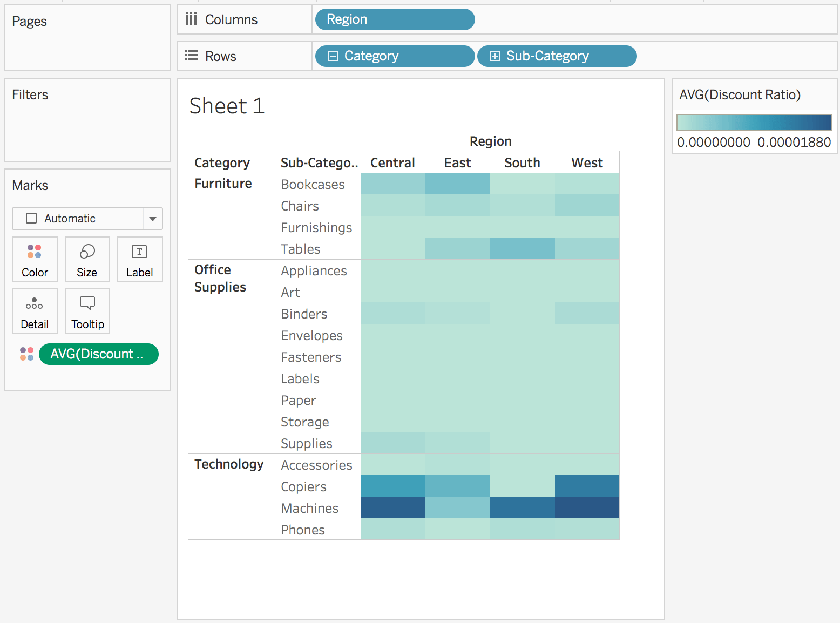Select the Sub-Category pill in Rows
The width and height of the screenshot is (840, 623).
pyautogui.click(x=557, y=56)
